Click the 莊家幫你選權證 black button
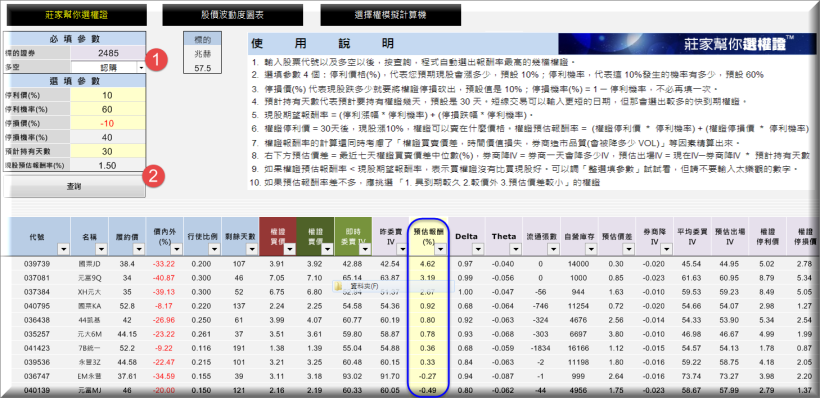This screenshot has height=398, width=820. pyautogui.click(x=77, y=15)
